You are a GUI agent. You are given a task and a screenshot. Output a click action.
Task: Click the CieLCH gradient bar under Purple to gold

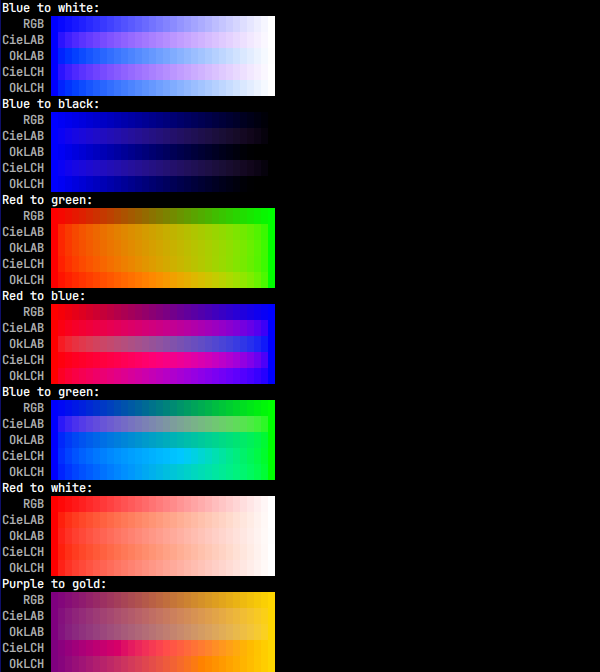(163, 648)
